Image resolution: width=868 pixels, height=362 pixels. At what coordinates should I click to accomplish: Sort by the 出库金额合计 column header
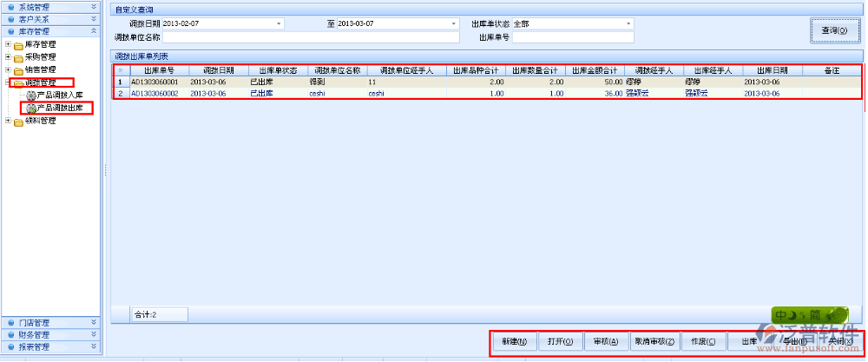point(595,70)
